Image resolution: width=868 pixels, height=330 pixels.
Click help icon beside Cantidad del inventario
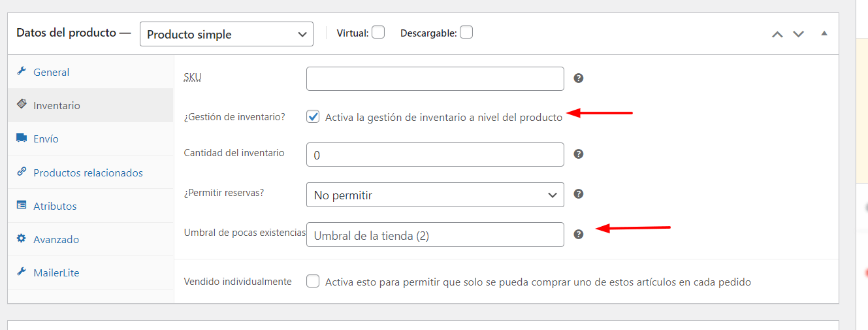point(578,154)
